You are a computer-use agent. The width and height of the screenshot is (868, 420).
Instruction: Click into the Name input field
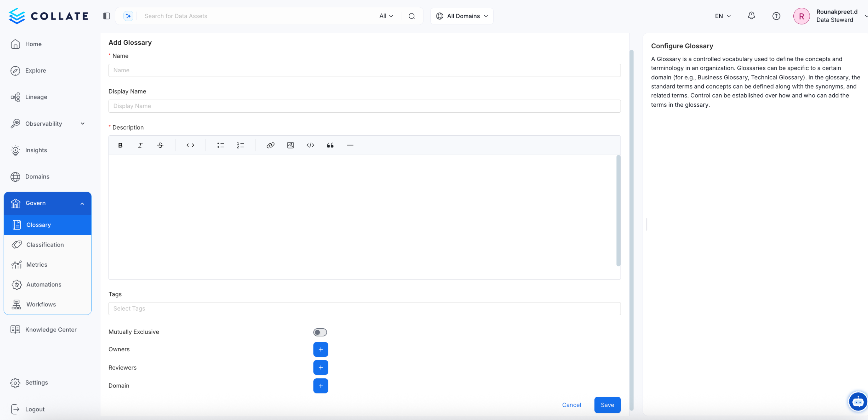(x=364, y=70)
